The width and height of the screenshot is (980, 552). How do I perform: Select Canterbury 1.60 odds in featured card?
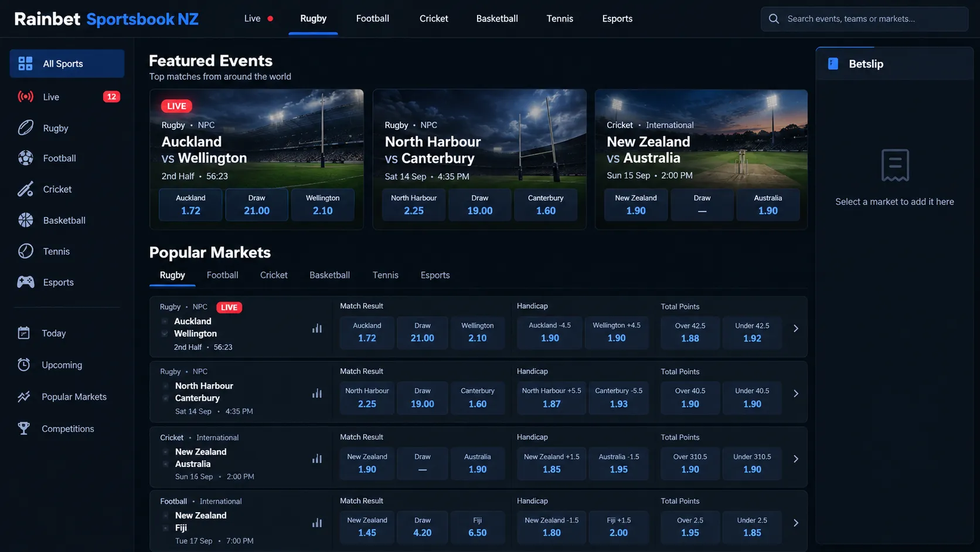(x=546, y=205)
